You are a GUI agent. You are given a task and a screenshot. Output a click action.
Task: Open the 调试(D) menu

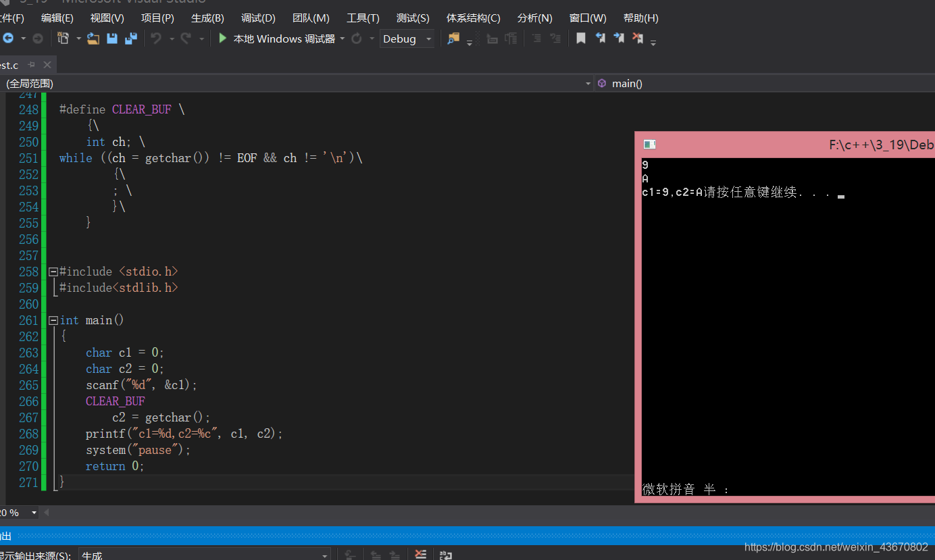click(258, 18)
